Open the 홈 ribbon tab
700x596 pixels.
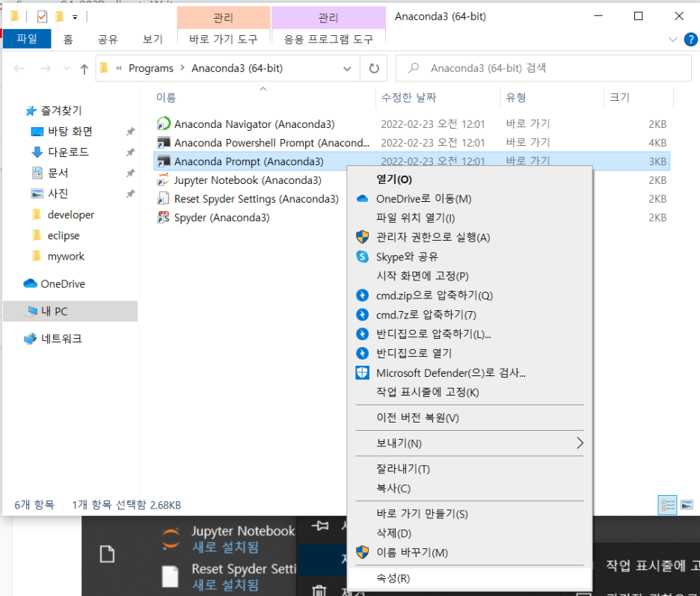68,40
